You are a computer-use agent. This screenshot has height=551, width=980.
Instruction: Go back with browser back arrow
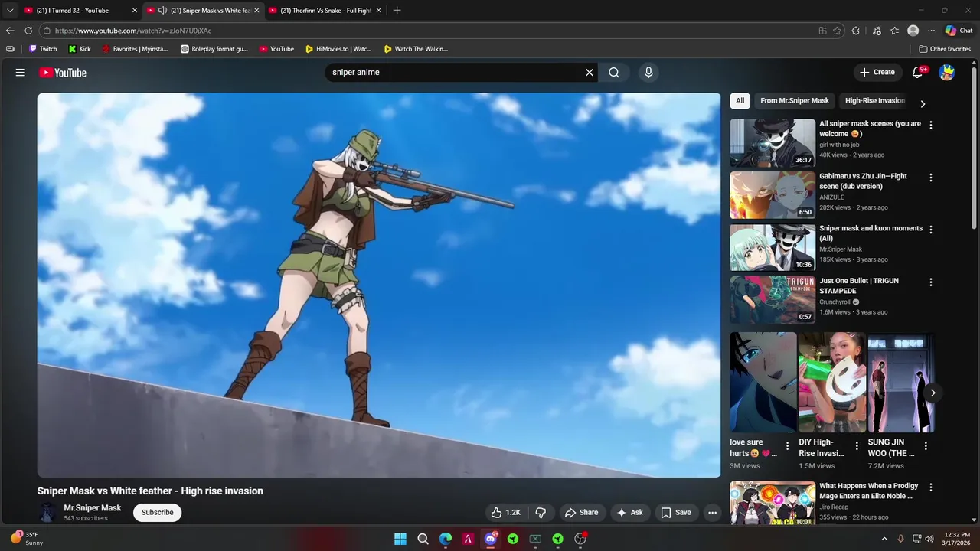[10, 31]
